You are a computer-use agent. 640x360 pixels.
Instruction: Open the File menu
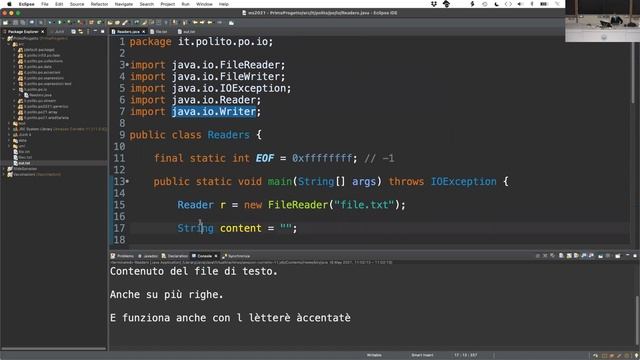[x=45, y=4]
